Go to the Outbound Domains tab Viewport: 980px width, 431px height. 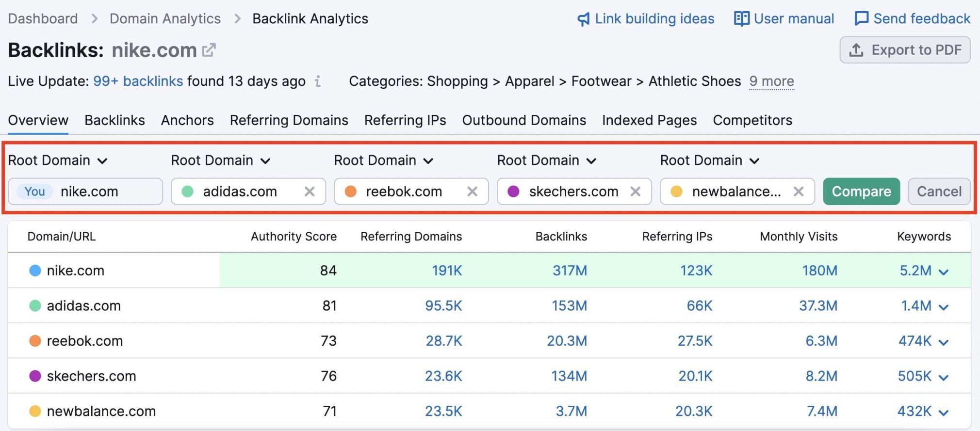(524, 120)
